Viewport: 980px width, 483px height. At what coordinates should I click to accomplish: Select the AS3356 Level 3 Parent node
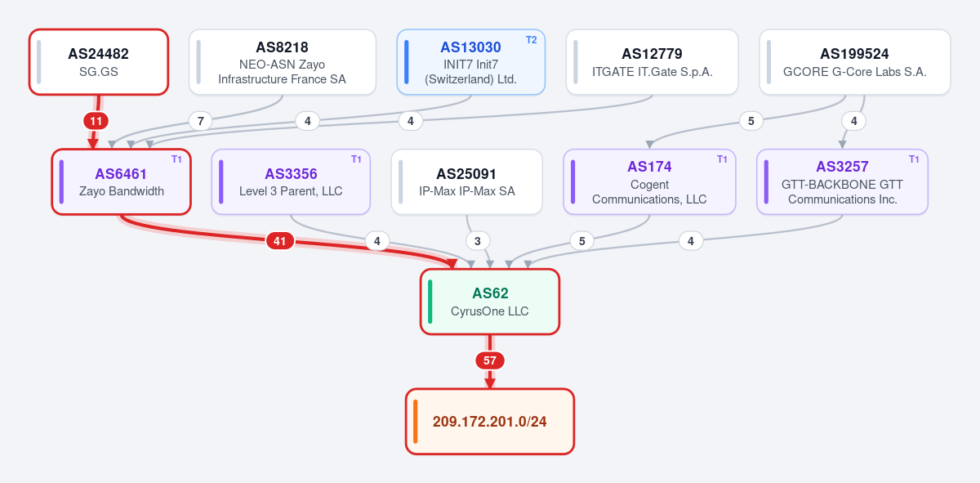291,181
